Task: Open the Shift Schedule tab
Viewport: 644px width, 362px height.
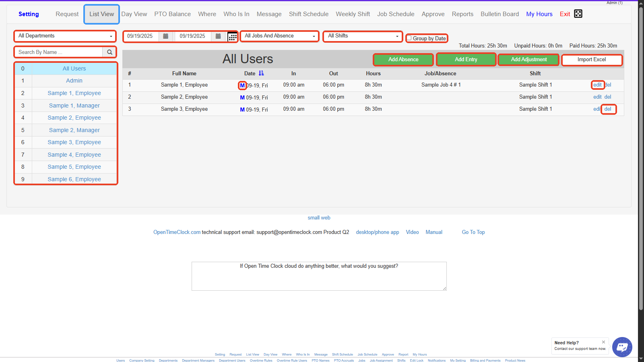Action: [308, 14]
